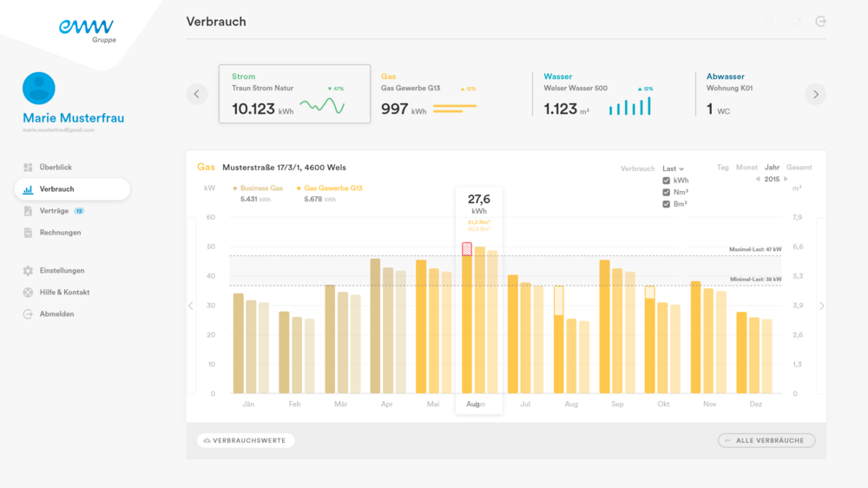Screen dimensions: 868x488
Task: Uncheck the kWh checkbox
Action: click(667, 181)
